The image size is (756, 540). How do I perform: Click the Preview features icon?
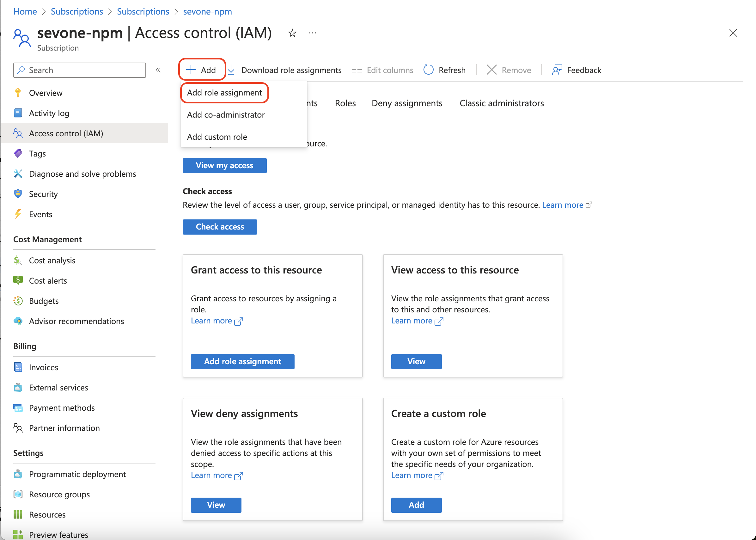(x=18, y=535)
